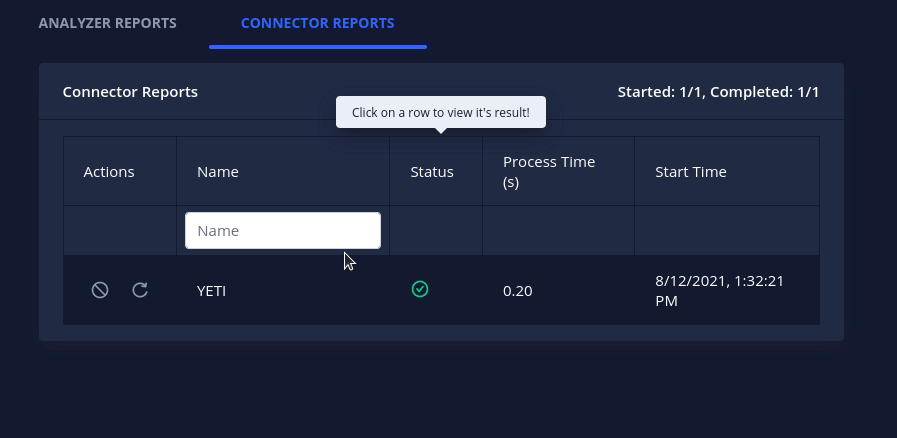897x438 pixels.
Task: Click the 'Click on a row' tooltip
Action: (440, 112)
